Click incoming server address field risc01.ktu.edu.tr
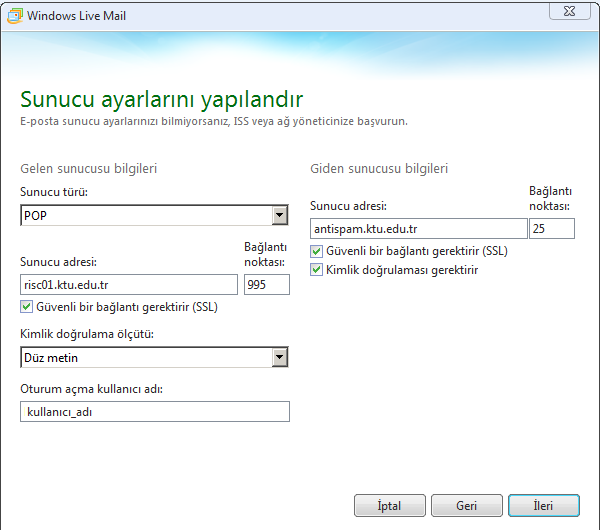600x530 pixels. (129, 285)
